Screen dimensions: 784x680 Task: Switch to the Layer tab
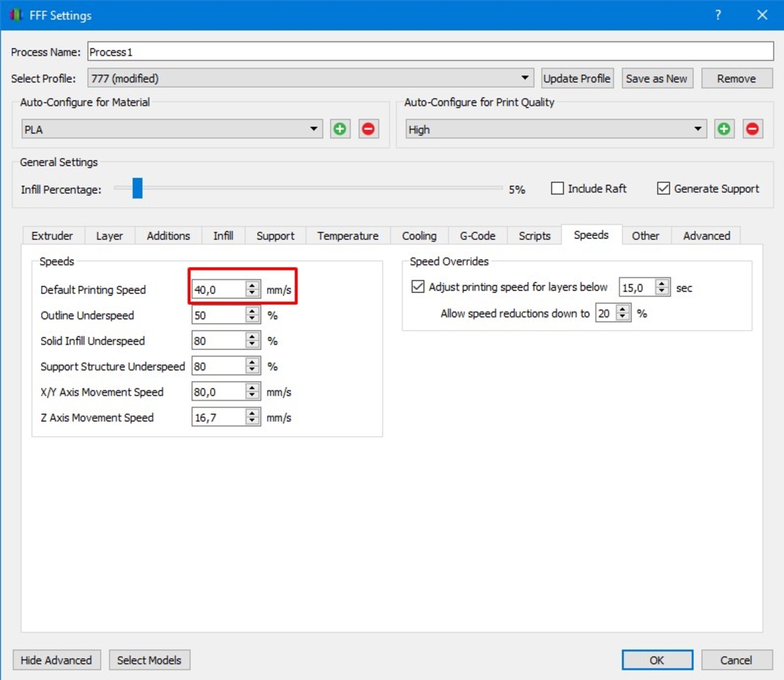109,236
